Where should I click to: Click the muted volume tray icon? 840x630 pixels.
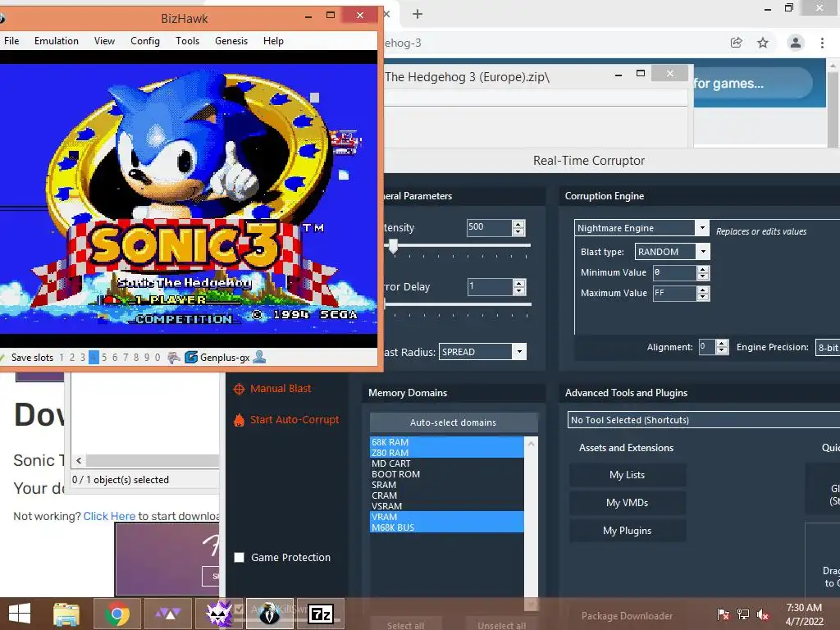click(x=763, y=614)
